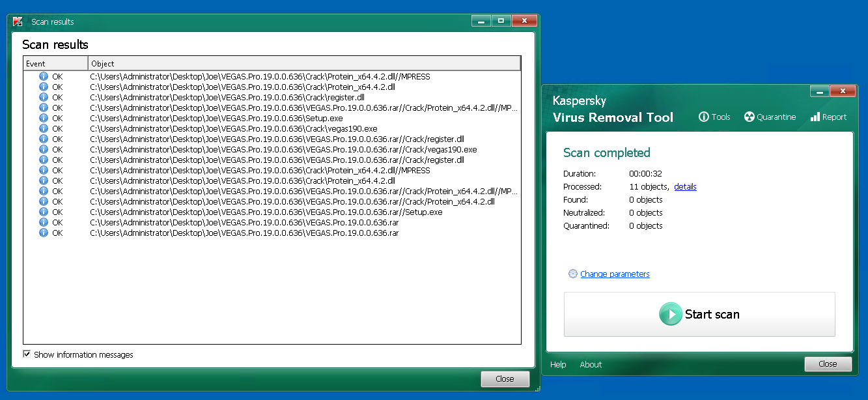Close Kaspersky Virus Removal Tool via title bar X
Viewport: 868px width, 400px height.
coord(843,91)
